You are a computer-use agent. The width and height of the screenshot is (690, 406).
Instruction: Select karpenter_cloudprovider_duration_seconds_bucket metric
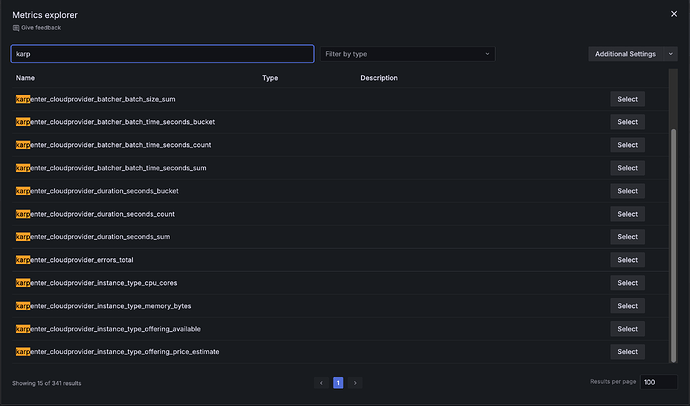coord(628,191)
